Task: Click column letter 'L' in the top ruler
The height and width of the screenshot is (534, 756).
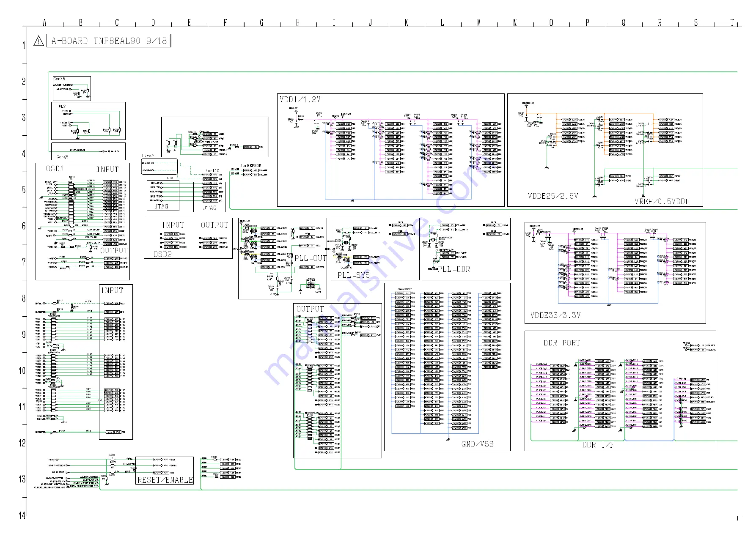Action: [443, 23]
